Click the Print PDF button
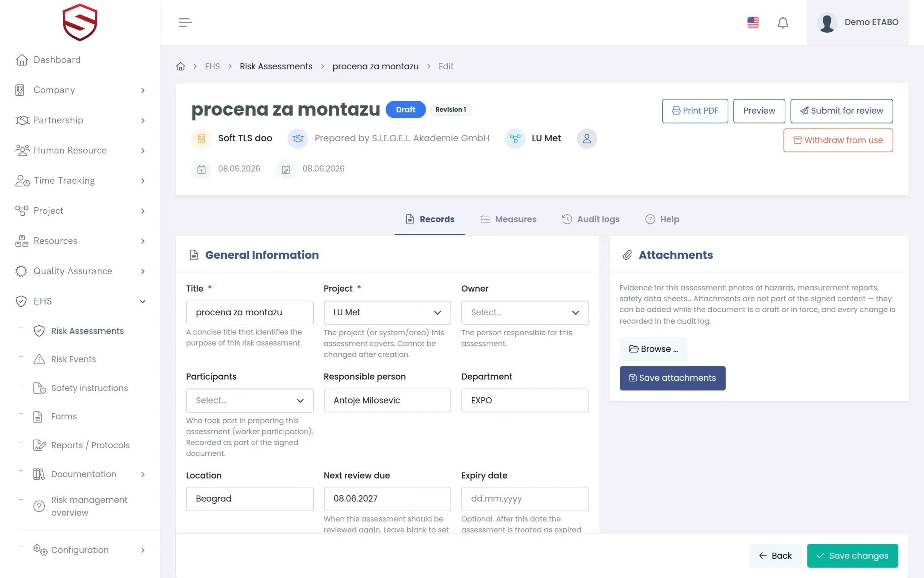 (x=695, y=111)
